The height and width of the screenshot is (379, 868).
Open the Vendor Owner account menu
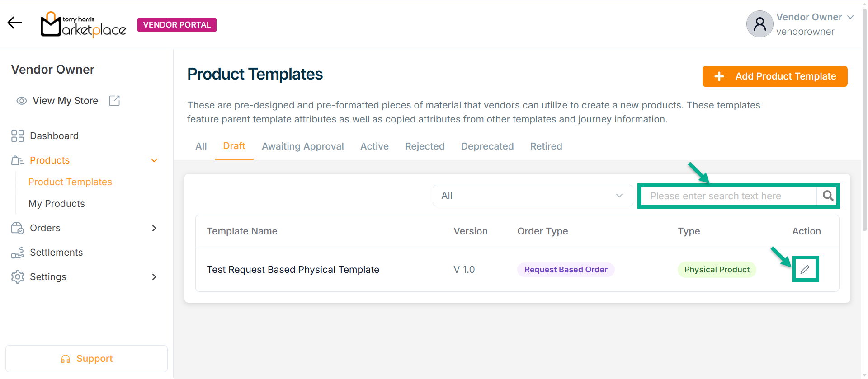tap(850, 17)
